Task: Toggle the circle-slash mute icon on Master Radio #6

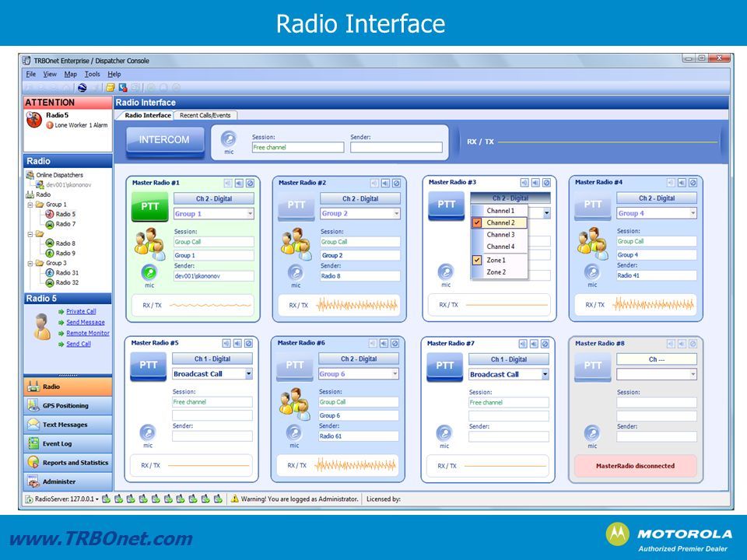Action: (395, 343)
